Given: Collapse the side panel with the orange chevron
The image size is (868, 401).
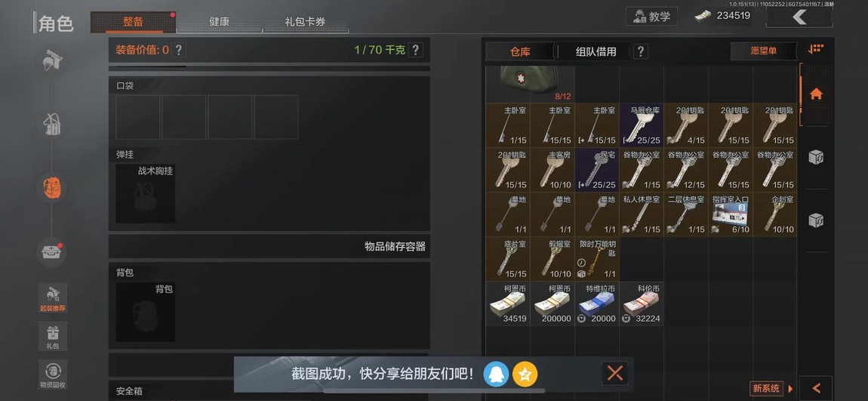Looking at the screenshot, I should [816, 388].
